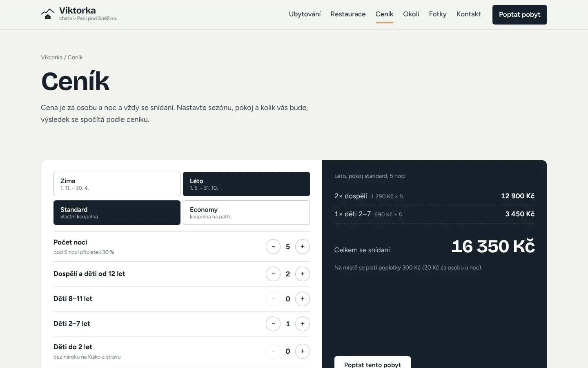
Task: Click the adults subtotal 12 900 Kč
Action: point(518,196)
